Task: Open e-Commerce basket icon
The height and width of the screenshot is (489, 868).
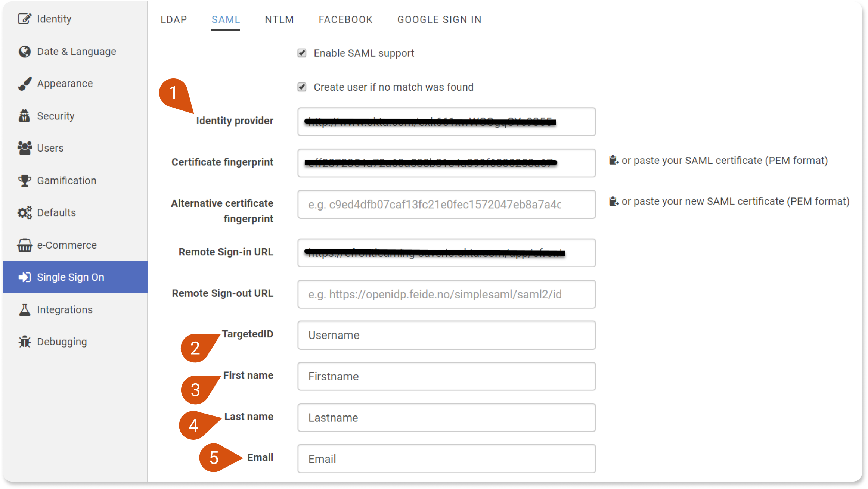Action: pyautogui.click(x=25, y=245)
